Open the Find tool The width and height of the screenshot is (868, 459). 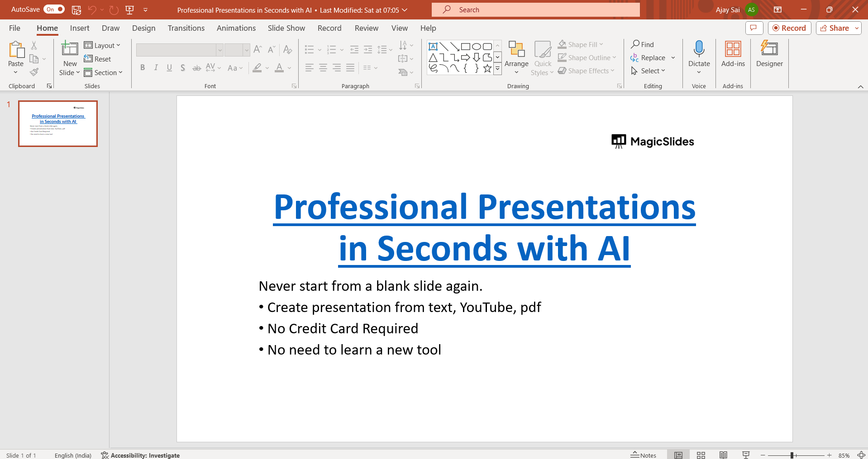click(643, 44)
